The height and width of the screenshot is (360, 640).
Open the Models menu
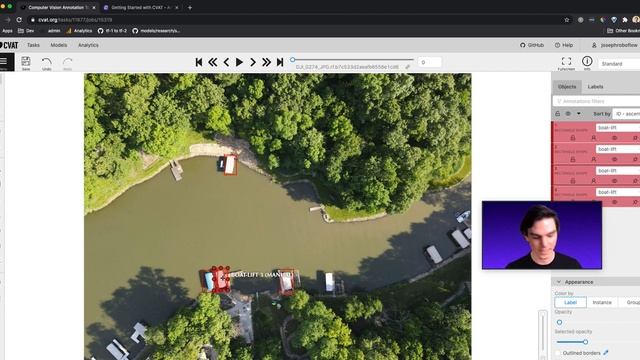pyautogui.click(x=59, y=45)
